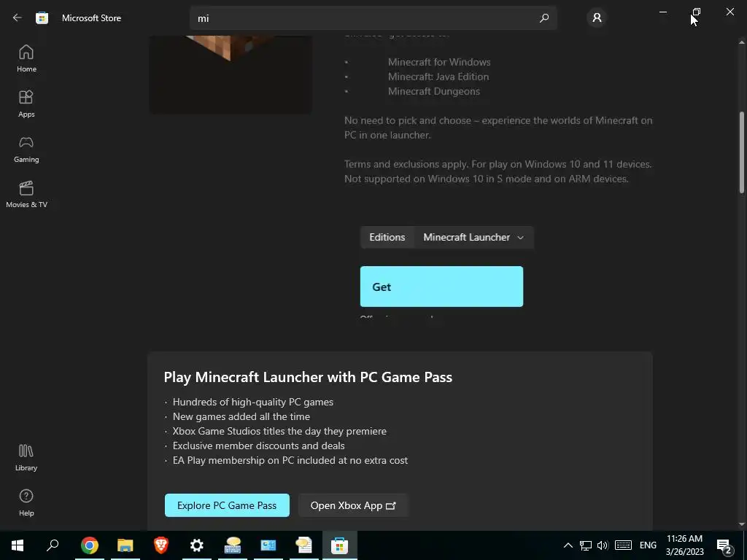Open on-screen keyboard app in taskbar

click(x=233, y=545)
